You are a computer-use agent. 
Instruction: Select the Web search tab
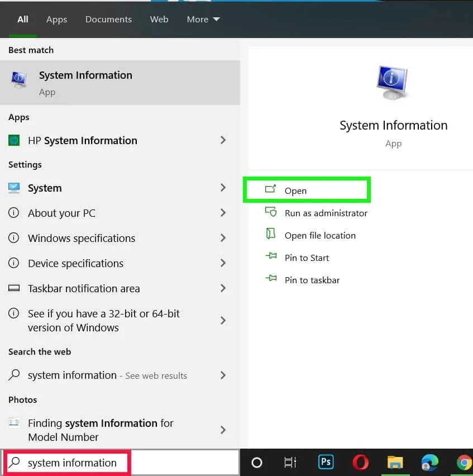click(x=159, y=20)
